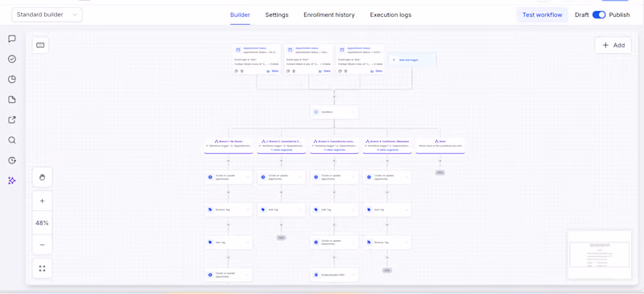
Task: Click the document page icon in left sidebar
Action: tap(12, 100)
